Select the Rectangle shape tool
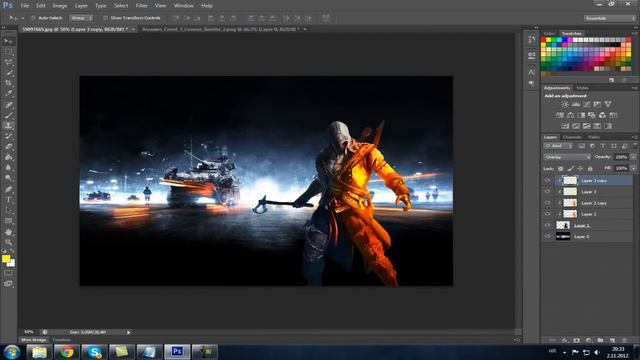This screenshot has width=640, height=360. click(8, 221)
